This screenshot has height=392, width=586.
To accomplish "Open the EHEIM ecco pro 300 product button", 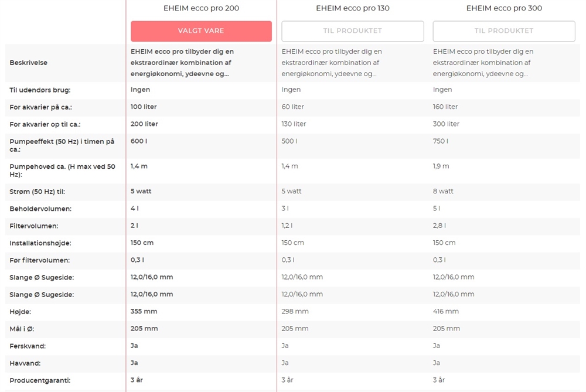I will 503,31.
